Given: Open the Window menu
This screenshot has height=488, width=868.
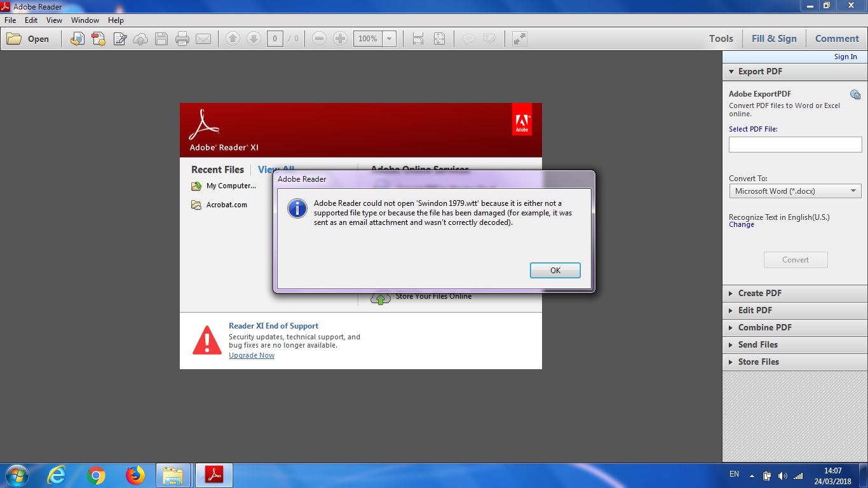Looking at the screenshot, I should tap(85, 20).
